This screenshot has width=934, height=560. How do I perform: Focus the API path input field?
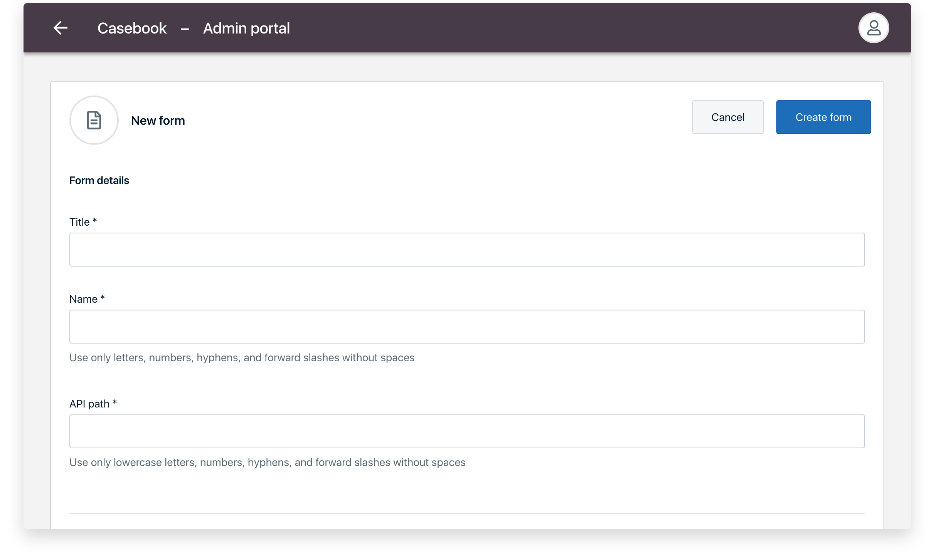click(467, 431)
